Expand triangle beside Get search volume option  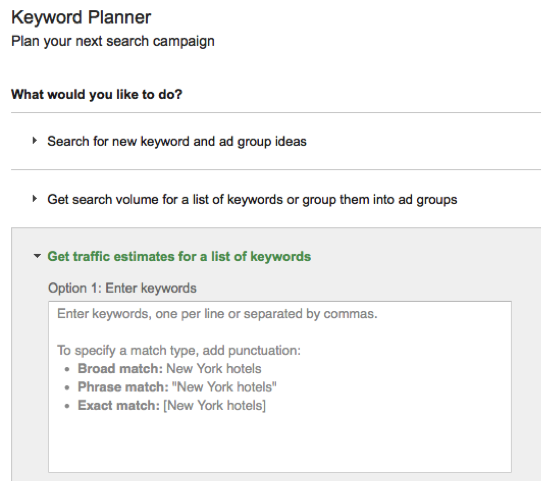[x=35, y=199]
